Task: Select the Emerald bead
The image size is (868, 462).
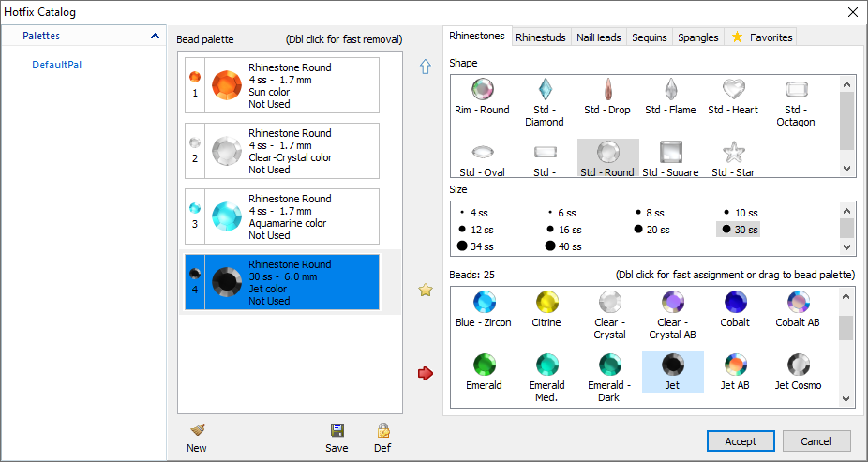Action: 484,372
